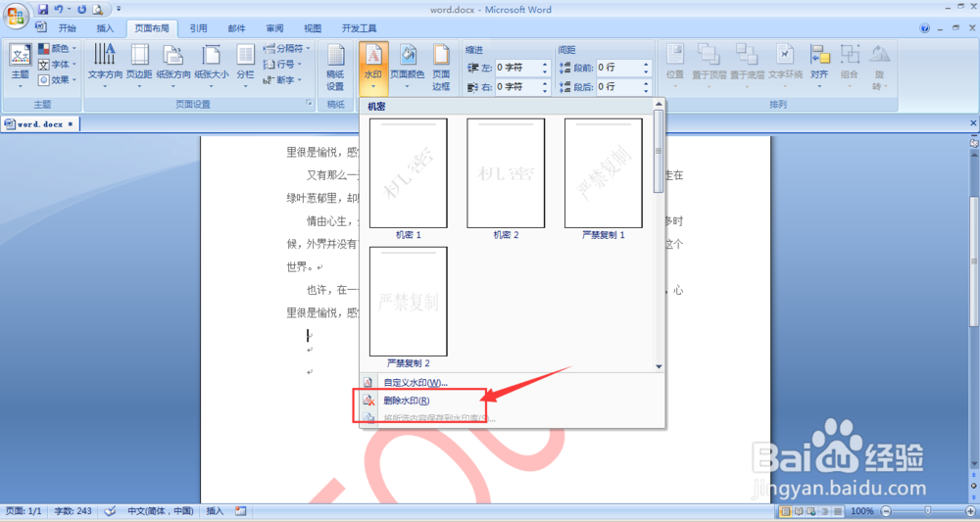Screen dimensions: 980x522
Task: Click zoom out minus button
Action: pos(886,511)
